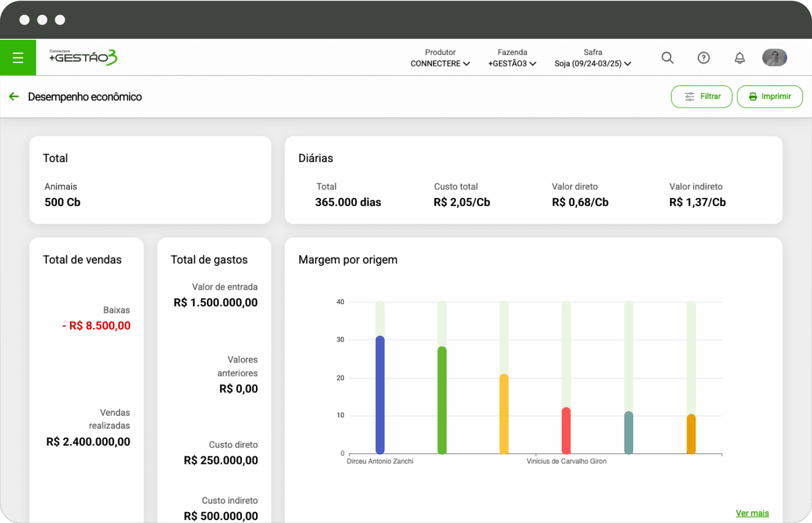Select the red Vinicius de Carvalho Giron bar
Image resolution: width=812 pixels, height=523 pixels.
pyautogui.click(x=566, y=430)
